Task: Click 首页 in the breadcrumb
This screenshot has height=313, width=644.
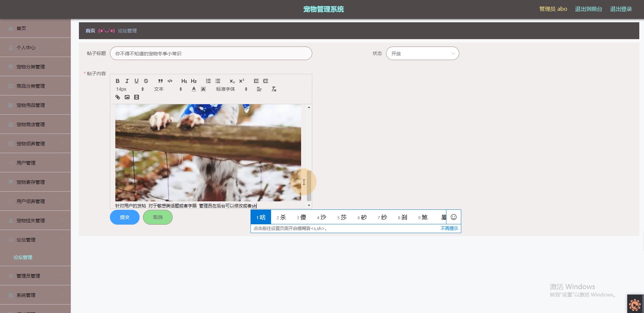Action: (x=90, y=31)
